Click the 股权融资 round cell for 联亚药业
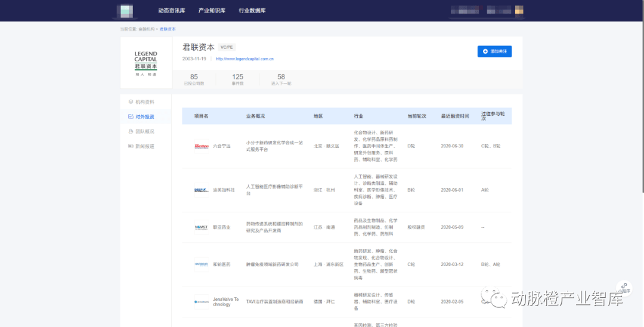Viewport: 644px width, 327px height. pos(416,227)
